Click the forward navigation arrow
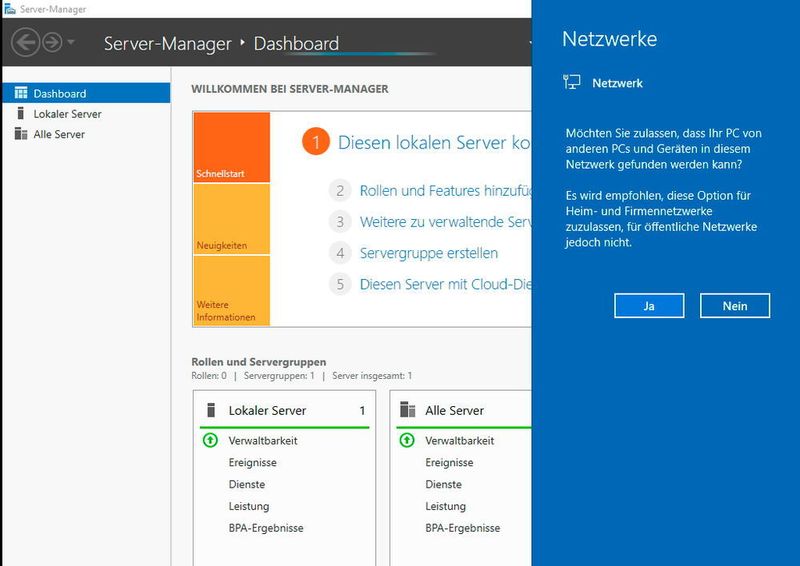The image size is (800, 566). (52, 42)
